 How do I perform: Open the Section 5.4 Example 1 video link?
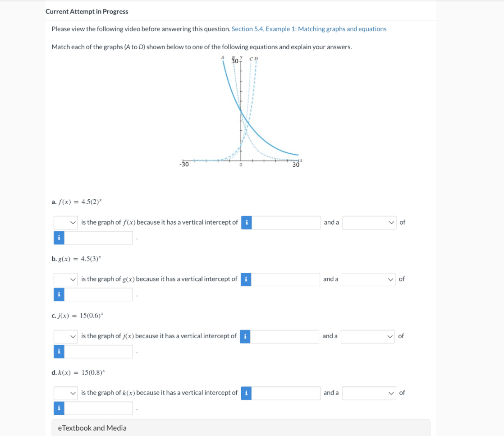(x=308, y=28)
